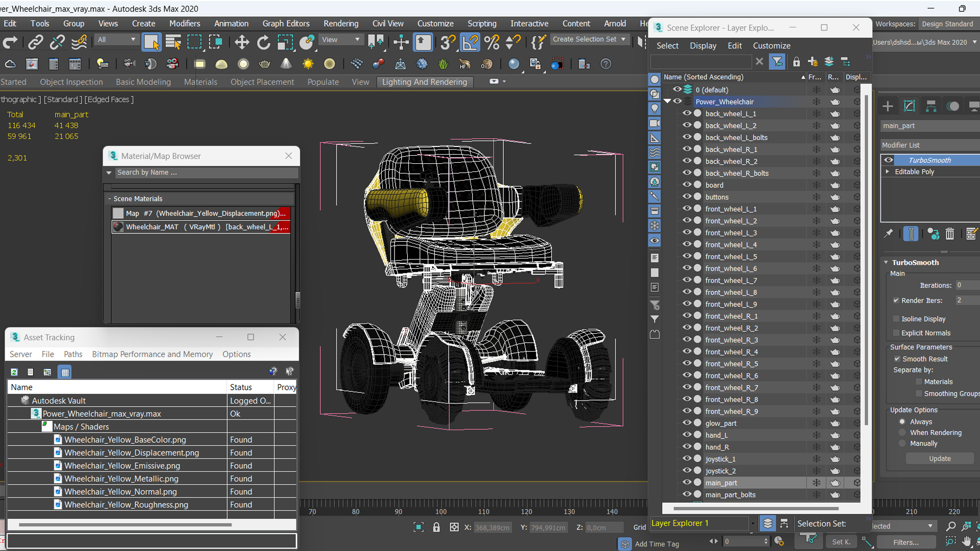Screen dimensions: 980x551
Task: Hide back_wheel_L_1 with its eye icon
Action: point(687,114)
